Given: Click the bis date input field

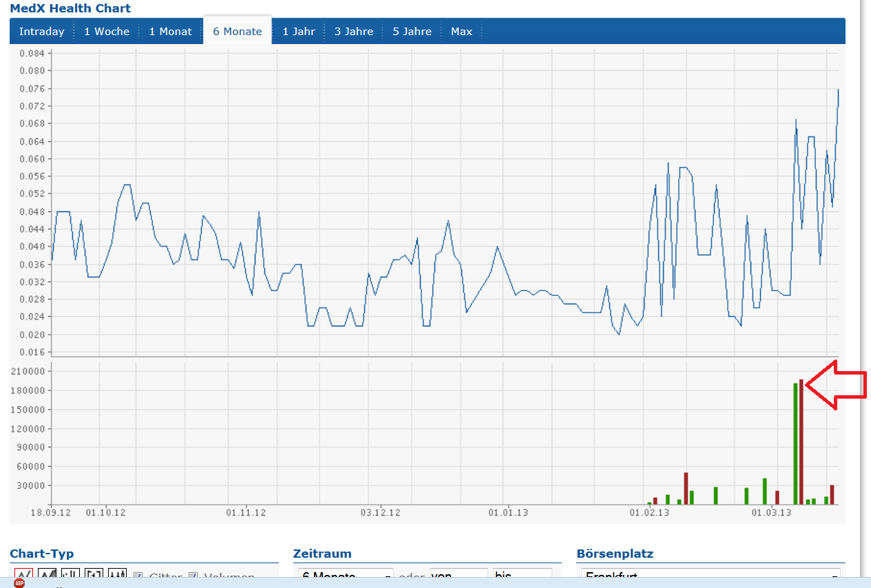Looking at the screenshot, I should pos(523,575).
